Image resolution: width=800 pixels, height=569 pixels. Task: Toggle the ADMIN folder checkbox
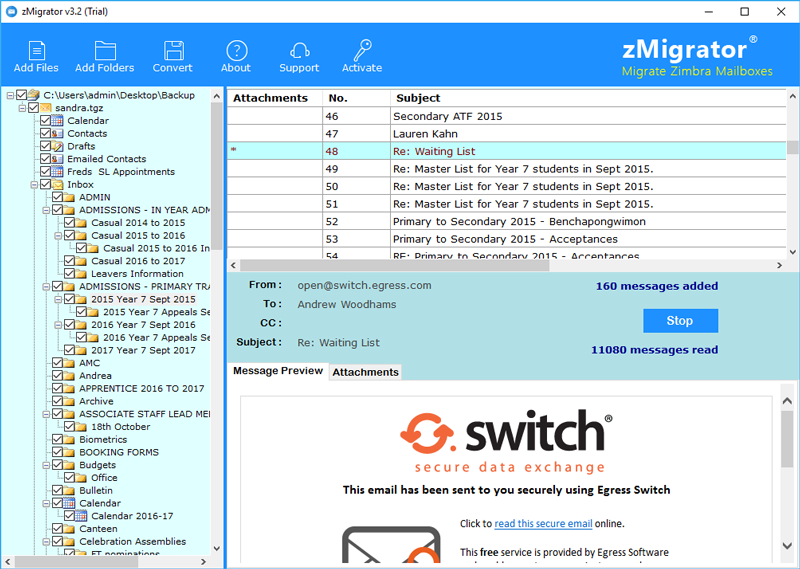tap(57, 197)
